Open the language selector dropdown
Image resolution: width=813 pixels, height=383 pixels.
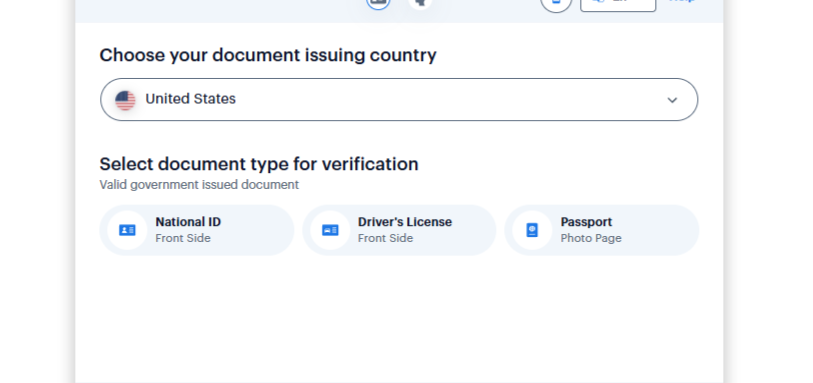(618, 3)
